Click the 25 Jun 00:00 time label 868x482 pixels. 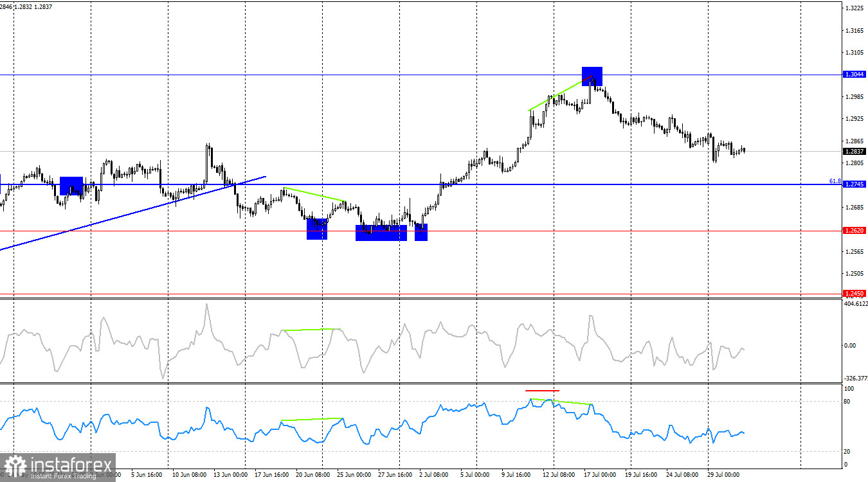pyautogui.click(x=354, y=475)
